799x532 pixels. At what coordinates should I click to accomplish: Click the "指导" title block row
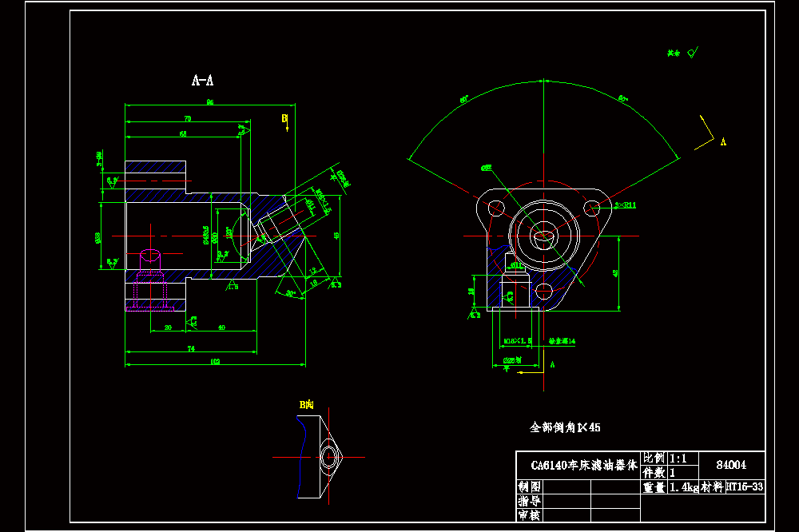[x=578, y=501]
